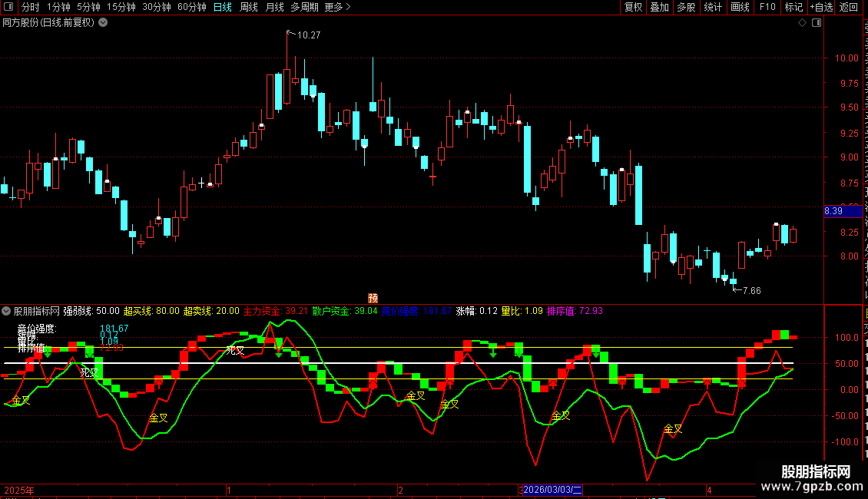Click the 返回 back button
This screenshot has height=499, width=868.
pos(848,7)
